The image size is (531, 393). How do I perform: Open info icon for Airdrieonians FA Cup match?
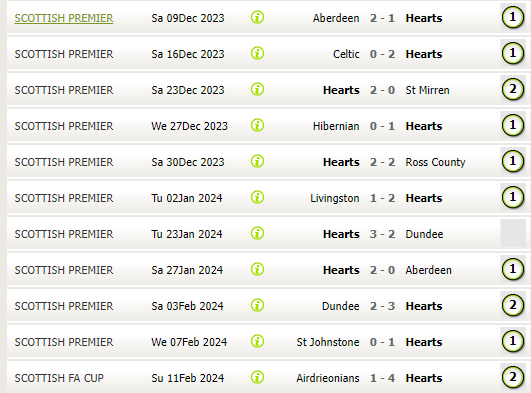coord(257,377)
